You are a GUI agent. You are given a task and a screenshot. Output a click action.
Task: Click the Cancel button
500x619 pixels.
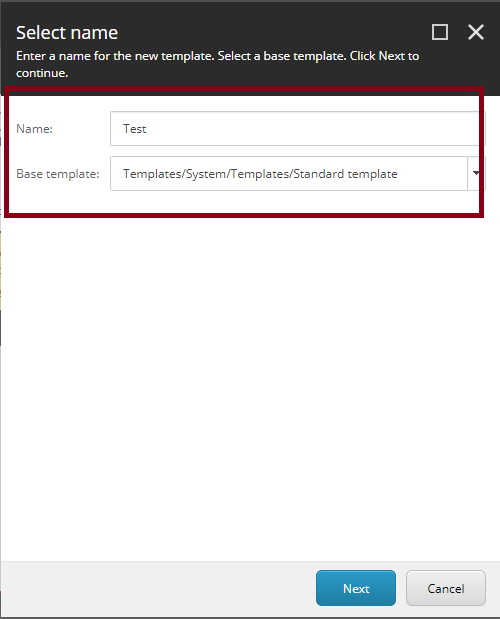coord(446,588)
